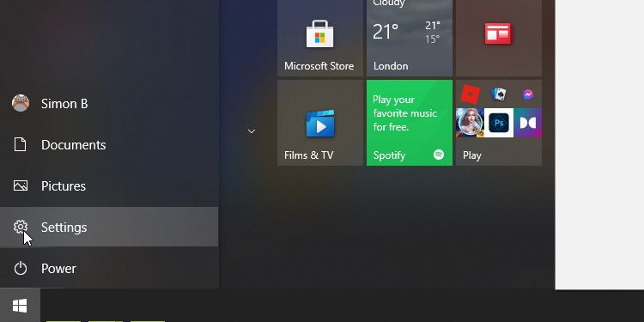Open Messenger in the Play folder
This screenshot has height=322, width=644.
528,94
